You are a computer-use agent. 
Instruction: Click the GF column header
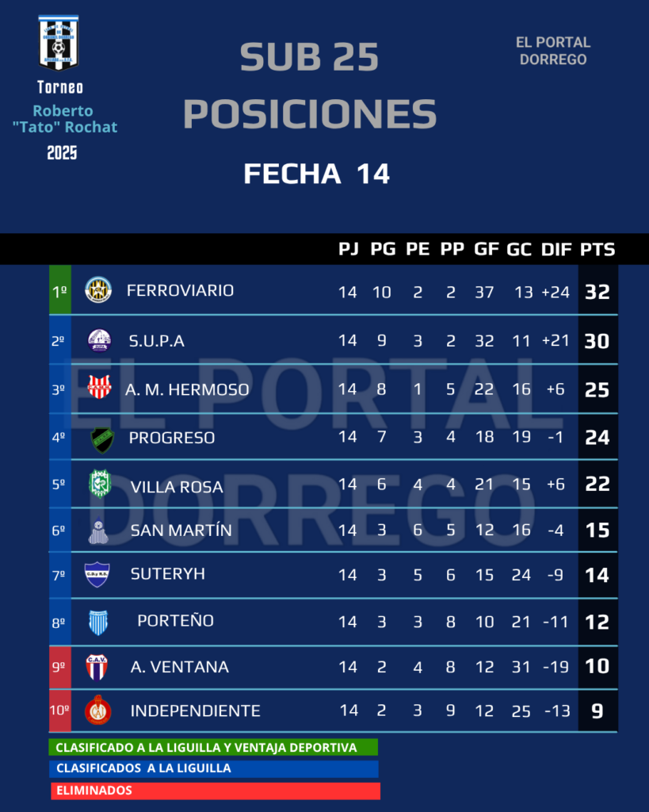tap(486, 249)
